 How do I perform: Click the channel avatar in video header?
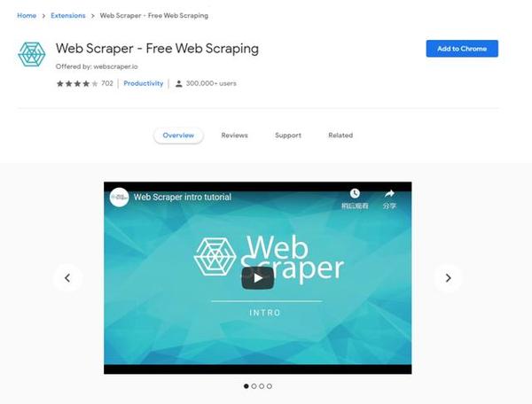[119, 197]
